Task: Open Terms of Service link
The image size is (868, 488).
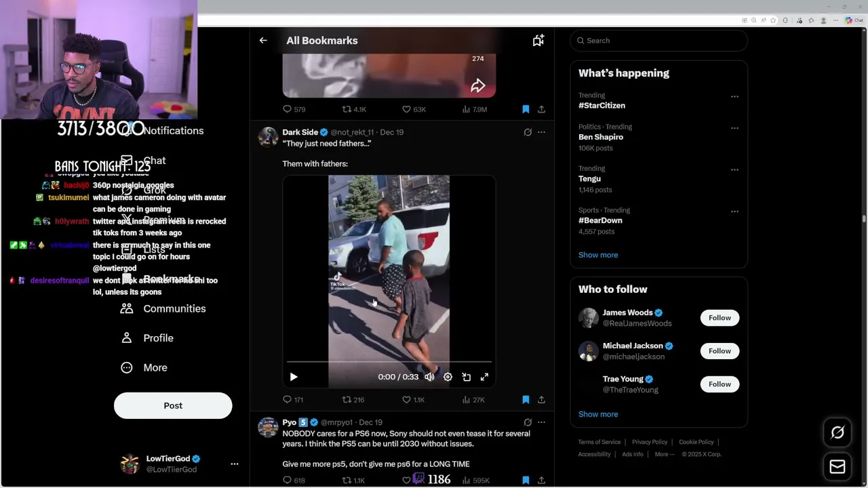Action: 599,442
